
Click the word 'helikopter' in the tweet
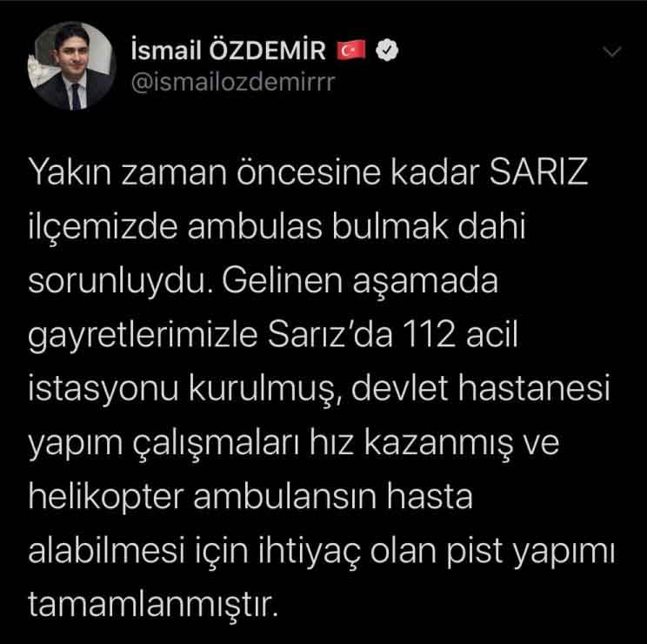[105, 497]
